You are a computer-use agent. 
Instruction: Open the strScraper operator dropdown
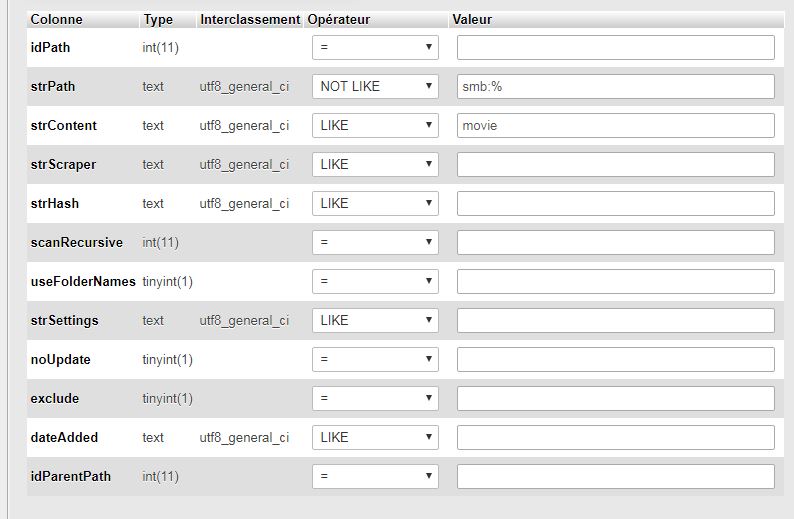[x=375, y=164]
